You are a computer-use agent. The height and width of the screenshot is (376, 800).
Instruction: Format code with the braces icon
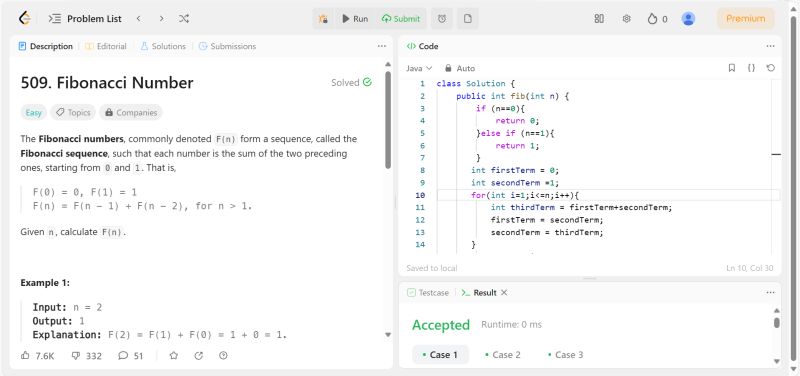point(751,68)
